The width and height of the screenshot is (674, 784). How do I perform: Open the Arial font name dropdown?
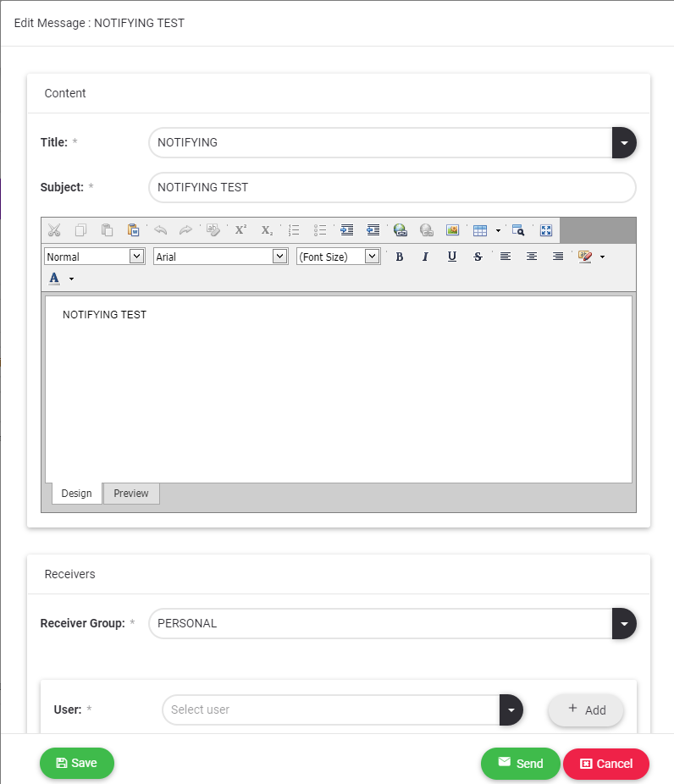(x=280, y=257)
